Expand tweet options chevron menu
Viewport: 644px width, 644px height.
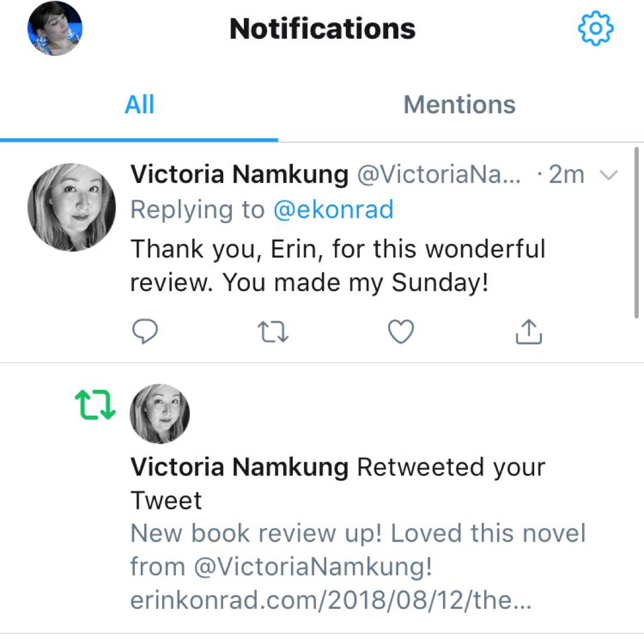pyautogui.click(x=608, y=175)
